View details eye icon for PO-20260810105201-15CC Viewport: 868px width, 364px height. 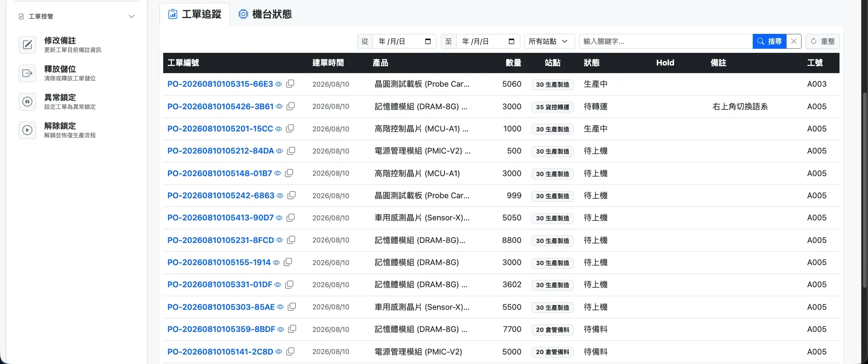(278, 129)
